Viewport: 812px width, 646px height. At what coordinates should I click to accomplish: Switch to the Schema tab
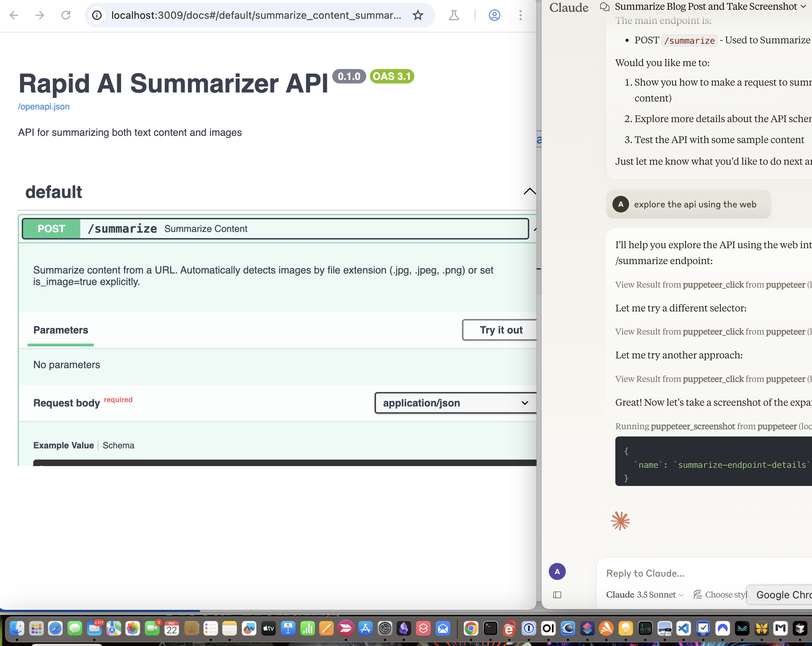118,445
